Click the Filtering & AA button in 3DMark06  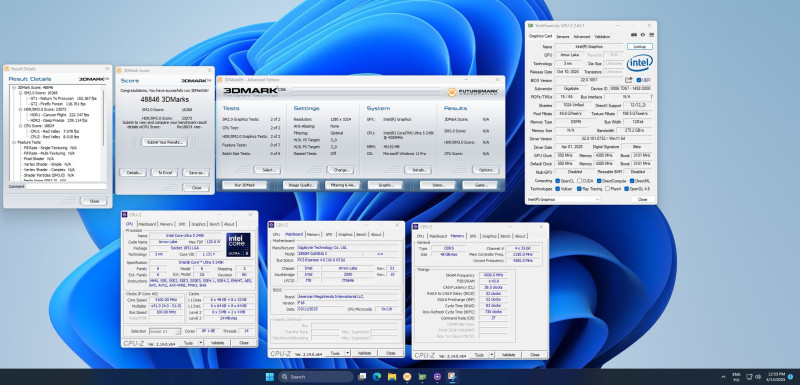(x=342, y=185)
